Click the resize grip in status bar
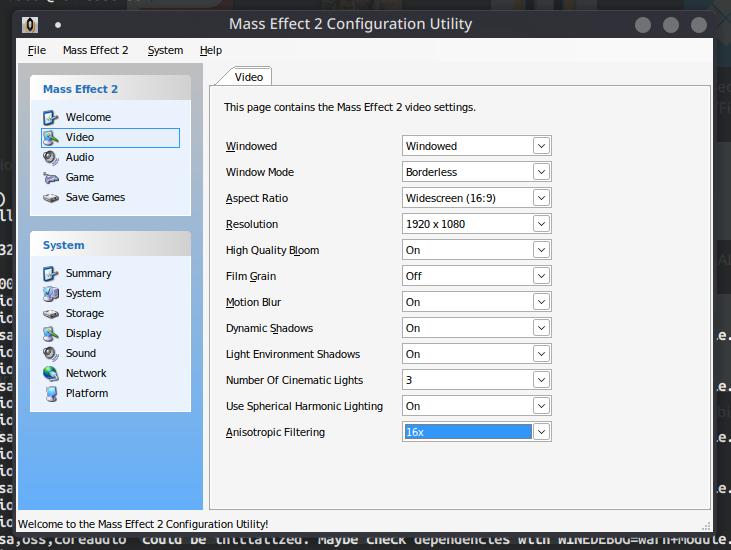This screenshot has height=550, width=731. pyautogui.click(x=706, y=526)
